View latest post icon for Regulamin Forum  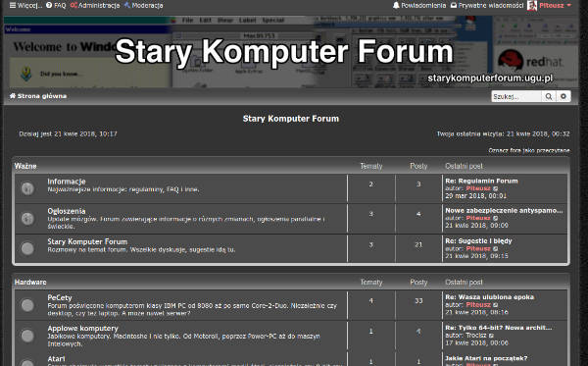click(x=495, y=188)
